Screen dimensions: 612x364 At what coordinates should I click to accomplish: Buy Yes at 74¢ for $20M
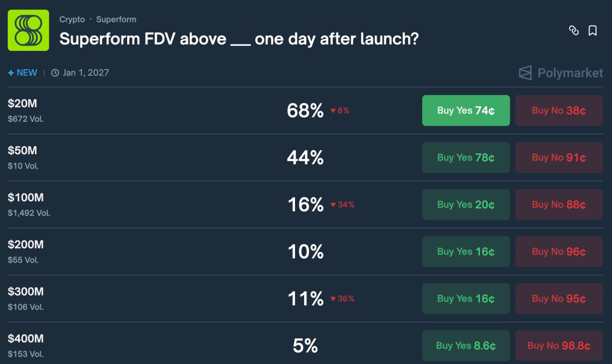click(466, 110)
